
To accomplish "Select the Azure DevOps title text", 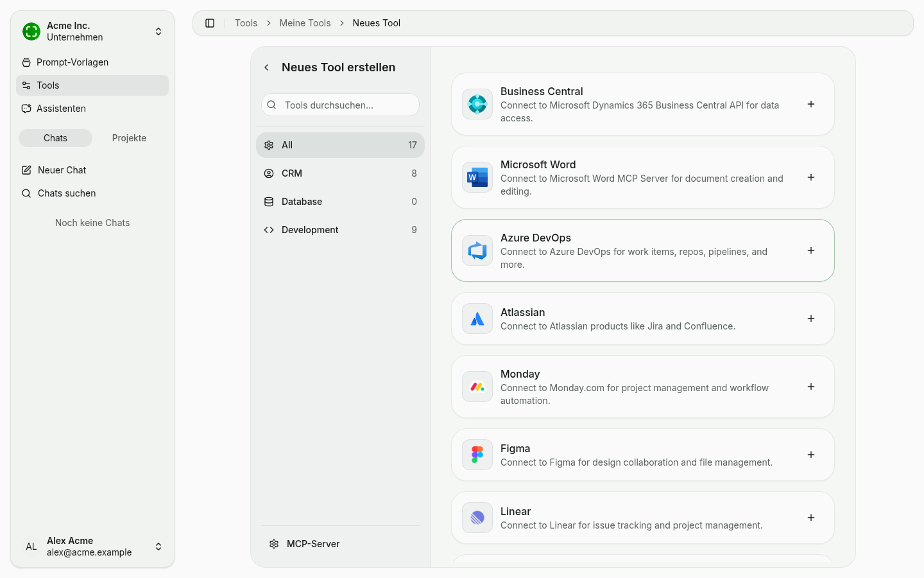I will tap(535, 238).
